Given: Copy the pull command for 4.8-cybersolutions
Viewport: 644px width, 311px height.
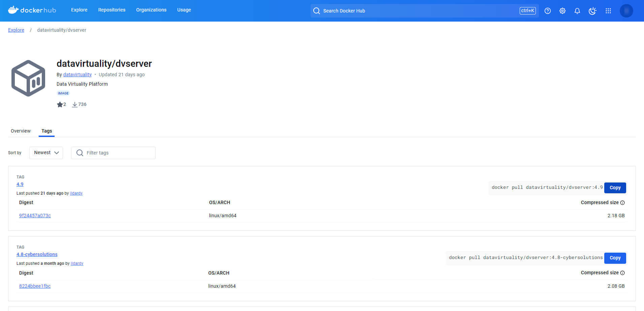Looking at the screenshot, I should pos(615,258).
